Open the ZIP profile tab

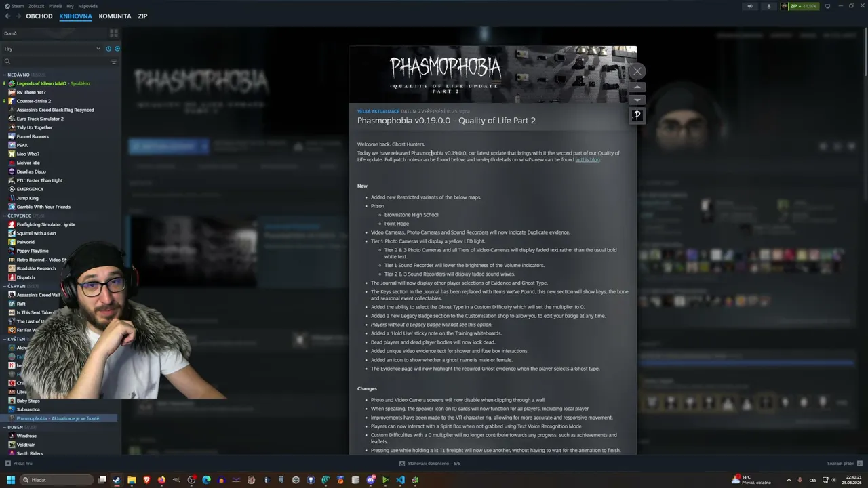point(142,16)
